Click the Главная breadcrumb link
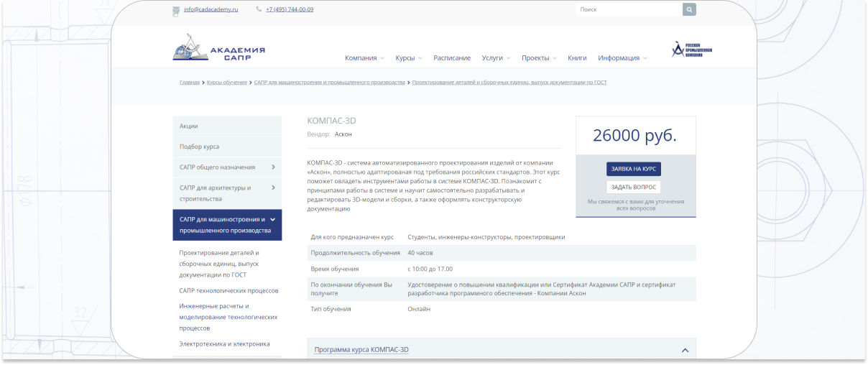 coord(190,83)
